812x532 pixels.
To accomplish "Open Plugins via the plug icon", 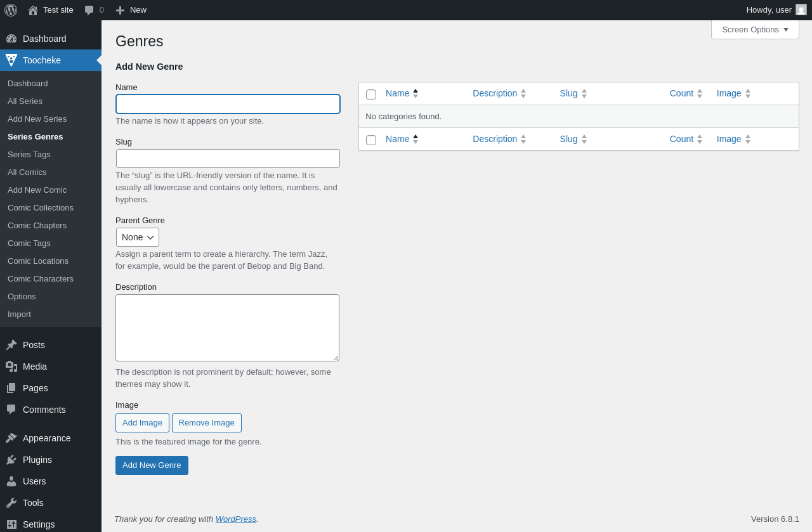I will coord(11,460).
